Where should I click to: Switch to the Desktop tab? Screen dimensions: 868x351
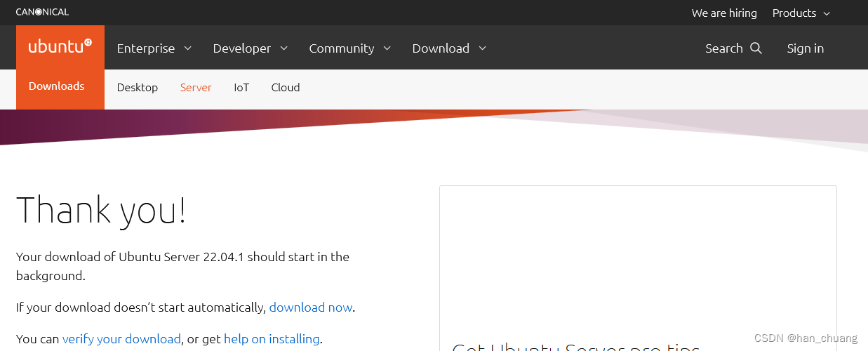pyautogui.click(x=138, y=87)
